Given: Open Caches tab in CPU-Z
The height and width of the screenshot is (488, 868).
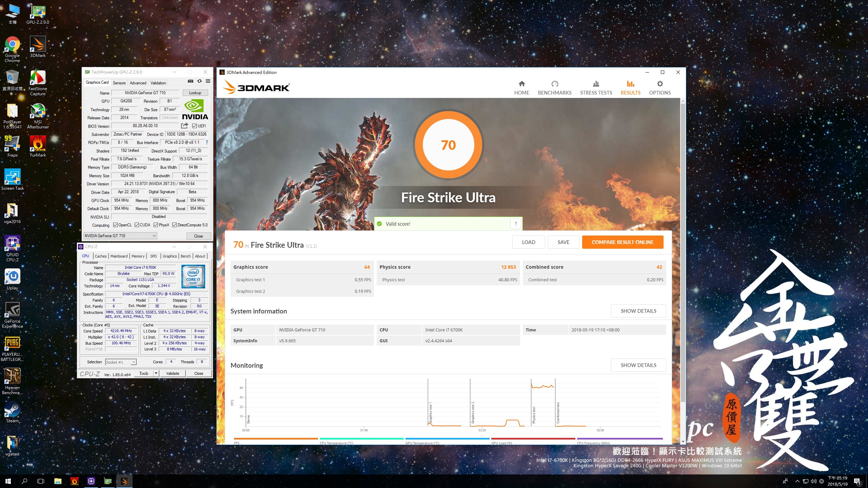Looking at the screenshot, I should tap(101, 256).
